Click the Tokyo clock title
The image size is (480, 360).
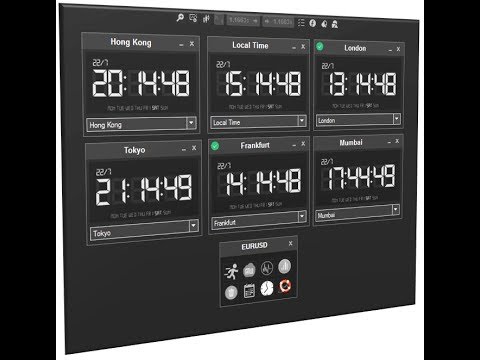134,150
